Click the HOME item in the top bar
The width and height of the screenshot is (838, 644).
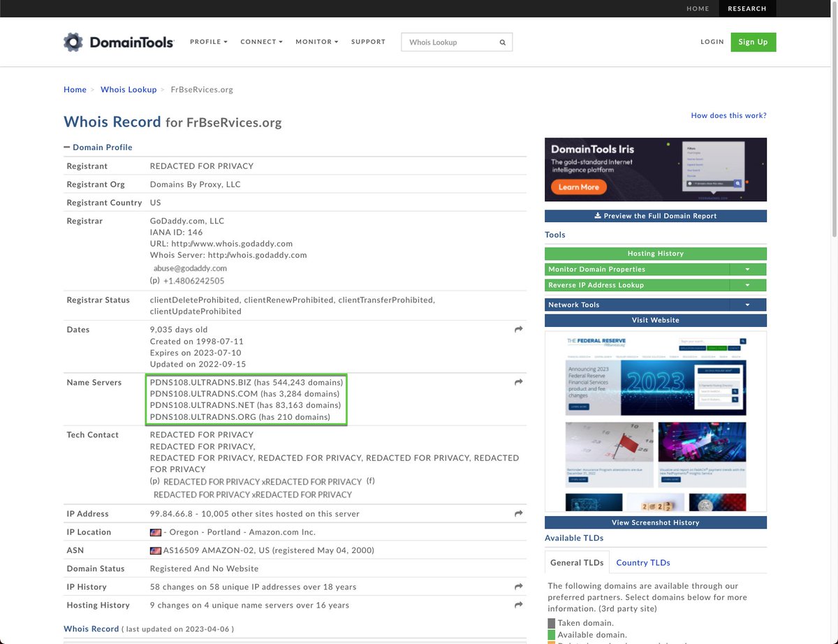coord(698,8)
